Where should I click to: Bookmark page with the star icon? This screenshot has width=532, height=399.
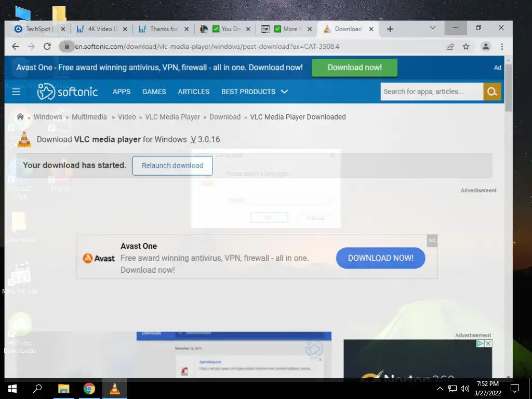click(466, 46)
